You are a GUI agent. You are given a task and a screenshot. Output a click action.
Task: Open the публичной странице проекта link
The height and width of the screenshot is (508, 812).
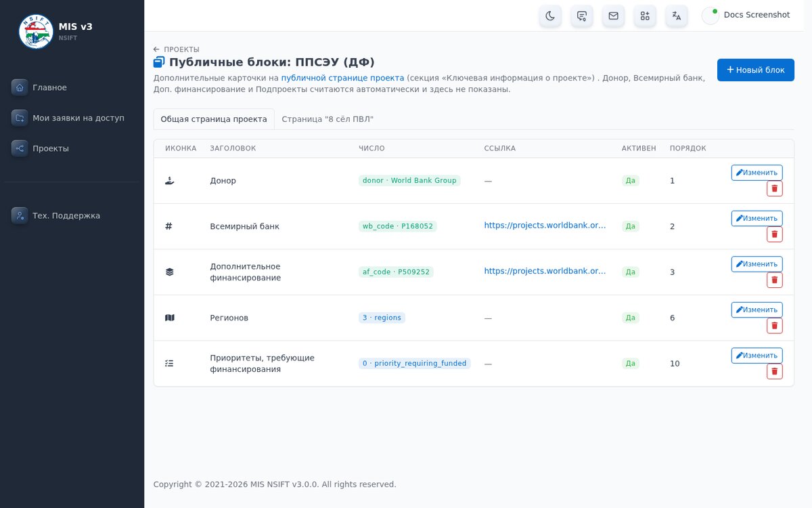342,78
